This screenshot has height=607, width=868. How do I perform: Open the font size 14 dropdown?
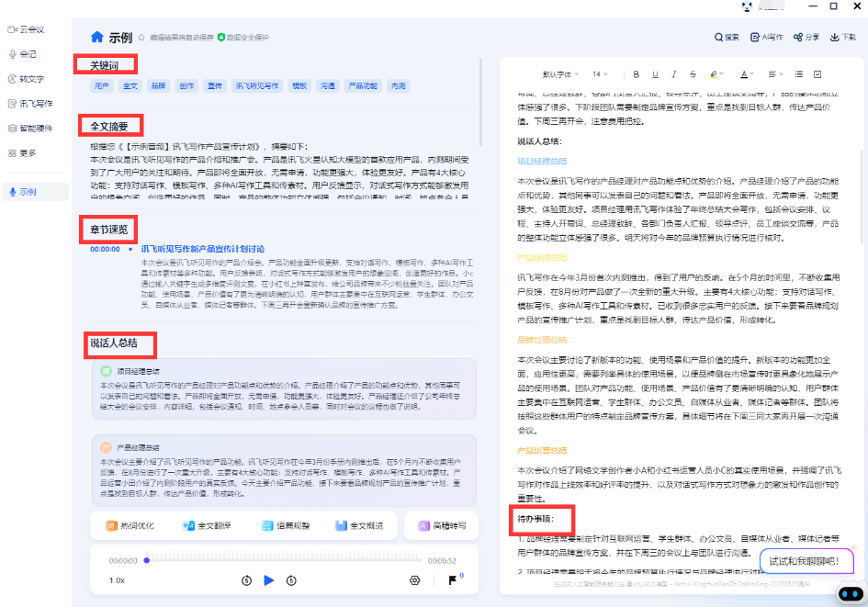600,74
